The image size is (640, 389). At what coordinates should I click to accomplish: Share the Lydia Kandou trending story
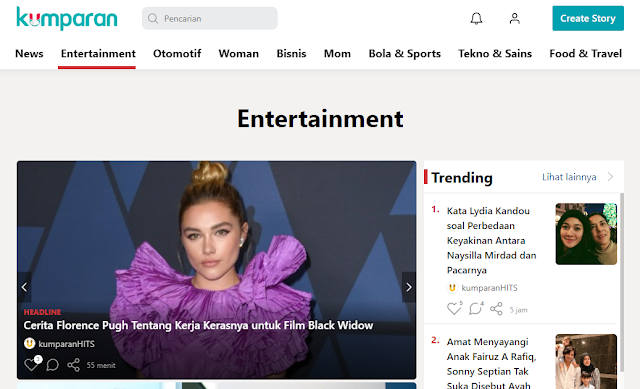496,309
